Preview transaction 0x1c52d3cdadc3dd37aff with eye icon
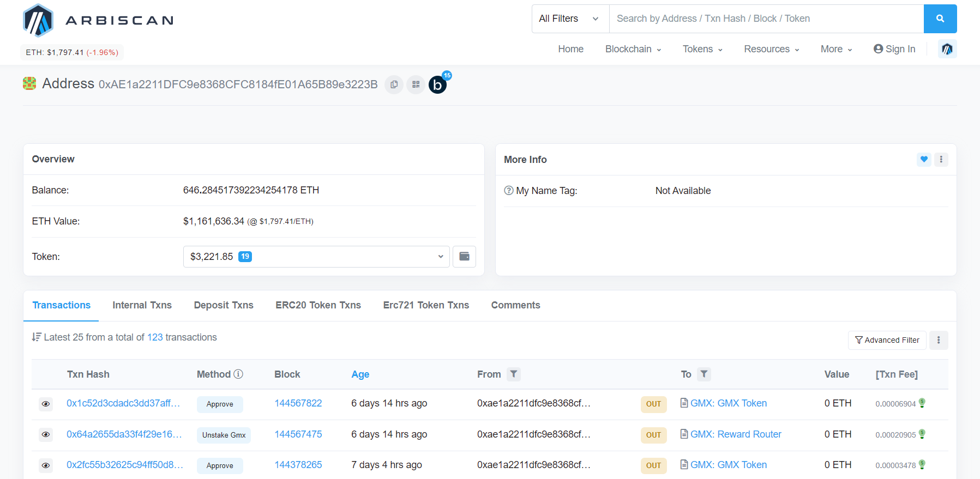This screenshot has height=479, width=980. pyautogui.click(x=46, y=404)
